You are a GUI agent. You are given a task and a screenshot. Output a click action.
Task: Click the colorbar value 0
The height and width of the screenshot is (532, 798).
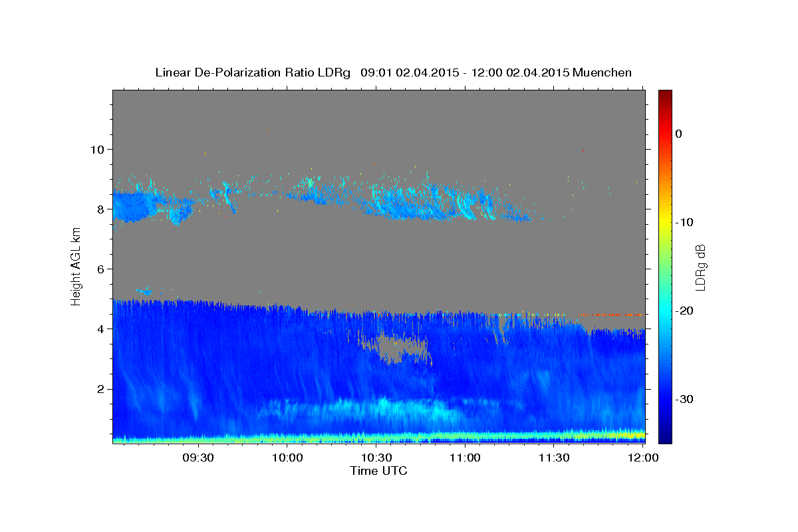click(x=679, y=134)
